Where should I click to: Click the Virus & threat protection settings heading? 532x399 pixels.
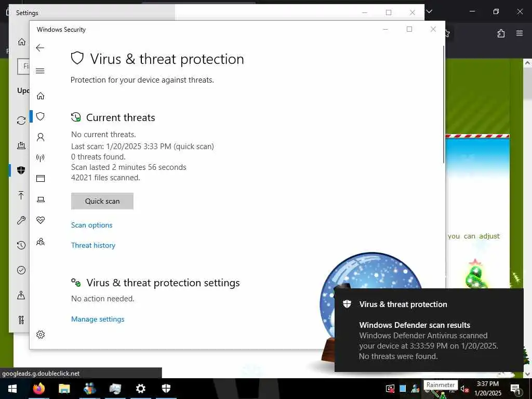pyautogui.click(x=163, y=283)
